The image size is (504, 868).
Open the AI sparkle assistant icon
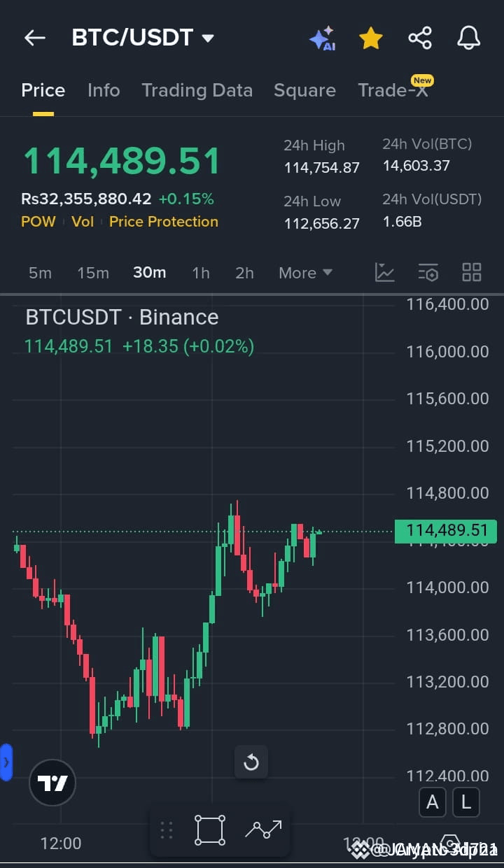[x=322, y=38]
